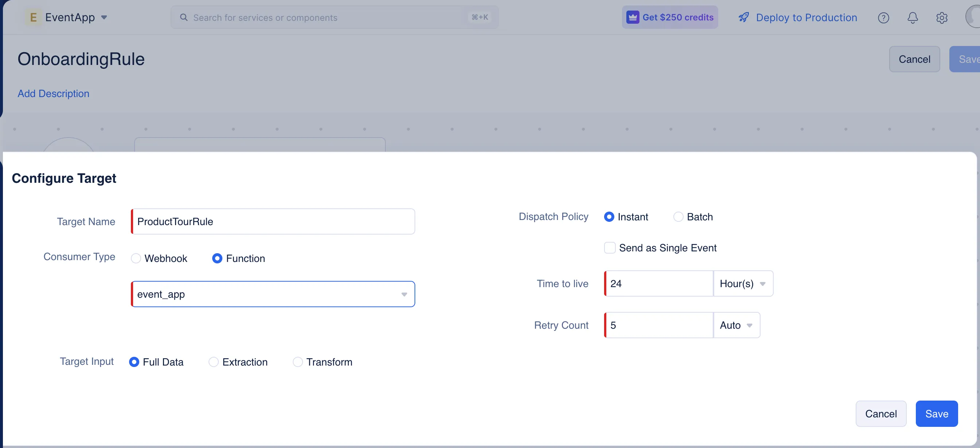Select Extraction as target input

[214, 362]
